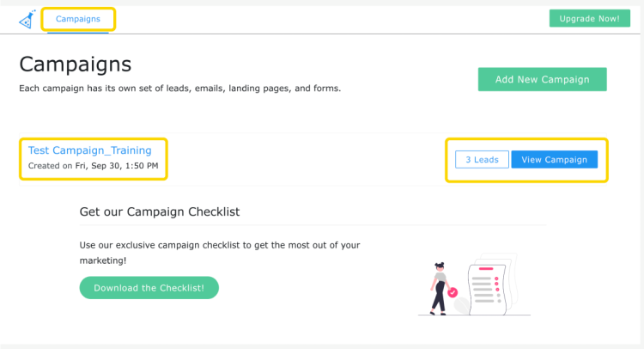The image size is (644, 349).
Task: Click the large Campaigns page heading
Action: point(76,64)
